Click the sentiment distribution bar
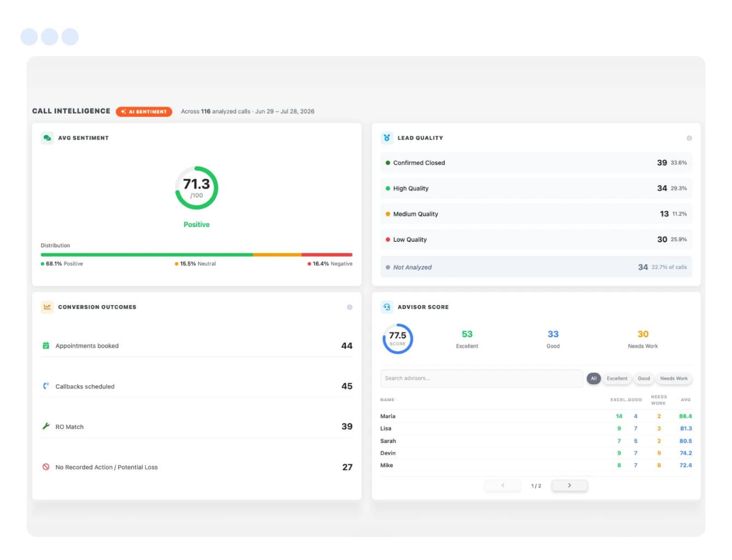The width and height of the screenshot is (732, 560). (x=197, y=255)
